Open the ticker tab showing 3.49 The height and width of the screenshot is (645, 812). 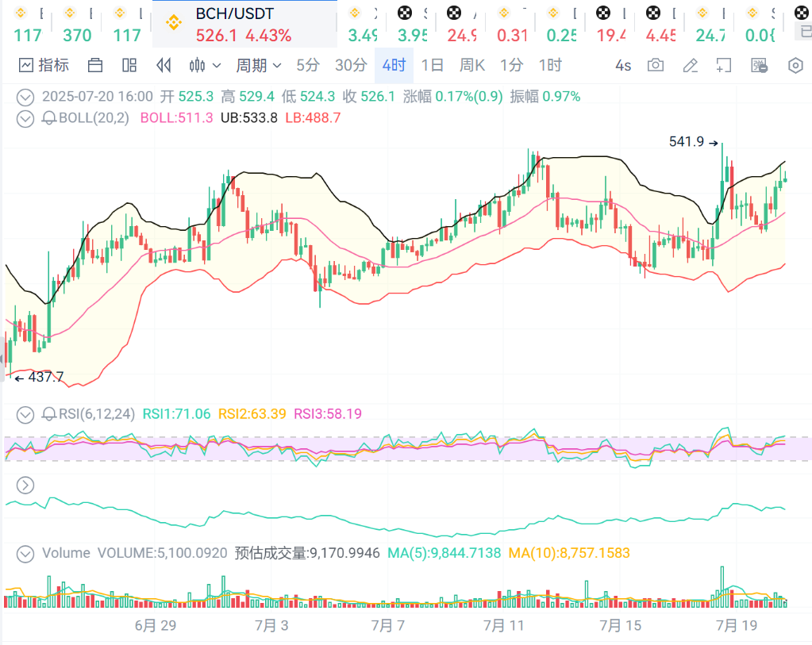[363, 24]
